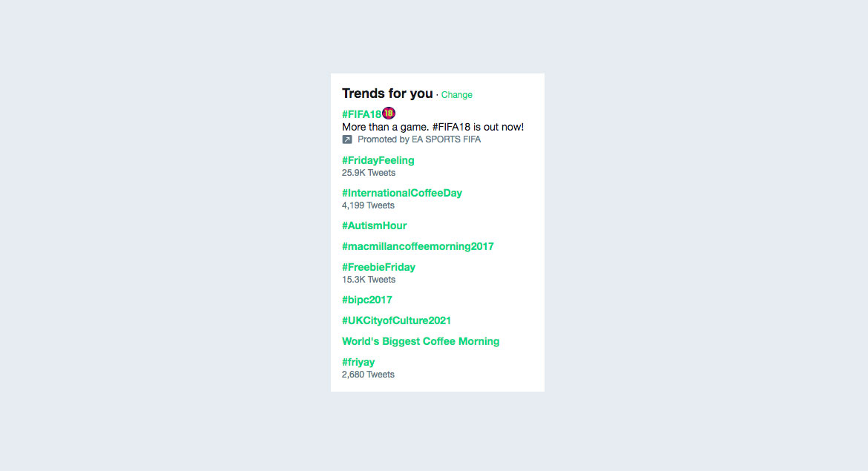Open #UKCityofCulture2021 trend
The image size is (868, 471).
pyautogui.click(x=396, y=320)
